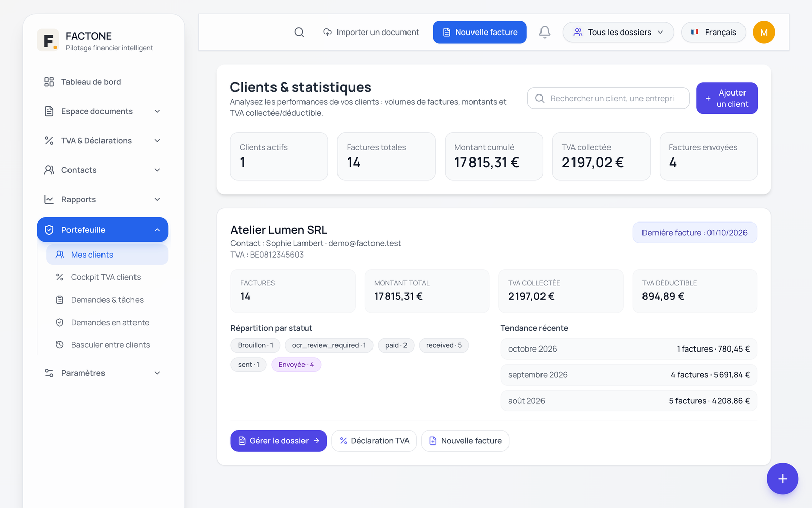Click the Paramètres sliders icon
Viewport: 812px width, 508px height.
click(49, 373)
